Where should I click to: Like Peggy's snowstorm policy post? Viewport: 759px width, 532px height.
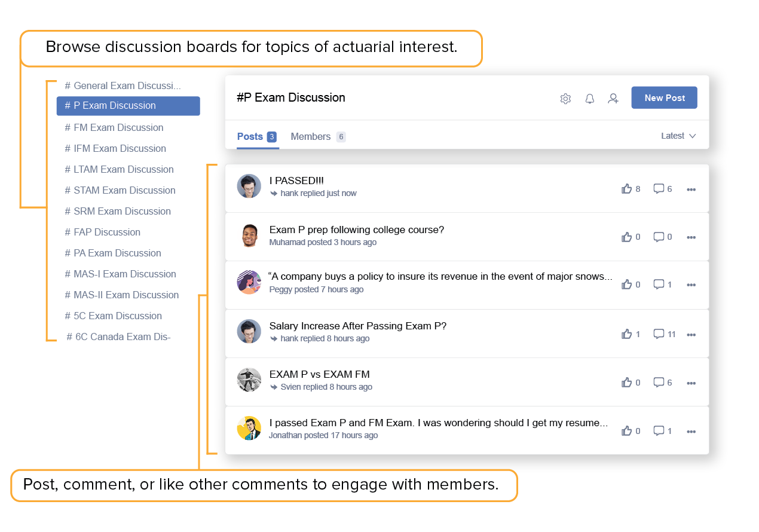[627, 285]
